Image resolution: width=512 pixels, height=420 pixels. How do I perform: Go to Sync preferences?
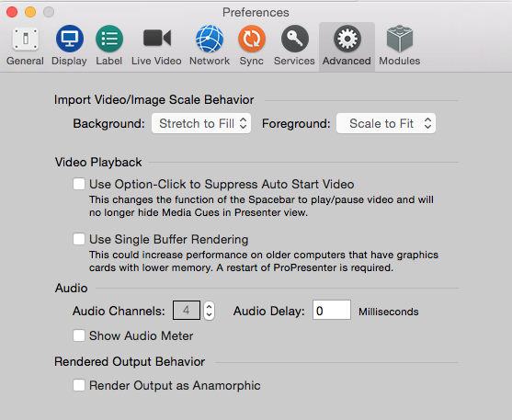coord(252,46)
